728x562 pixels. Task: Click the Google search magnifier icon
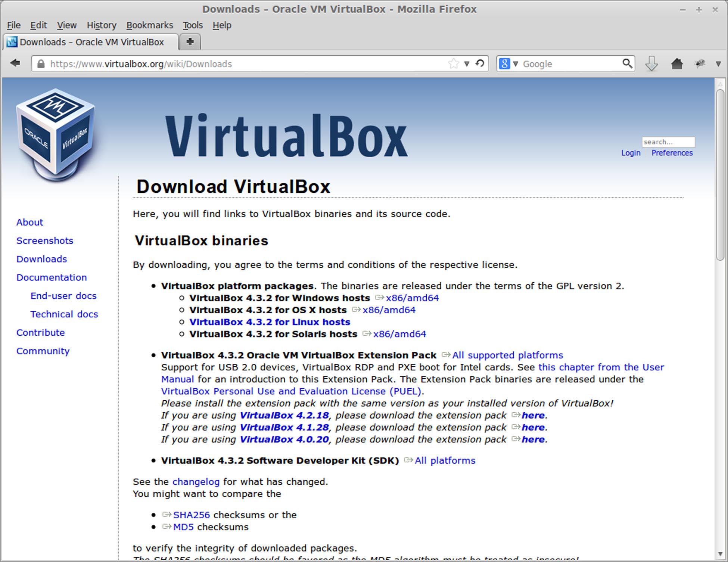[x=626, y=63]
